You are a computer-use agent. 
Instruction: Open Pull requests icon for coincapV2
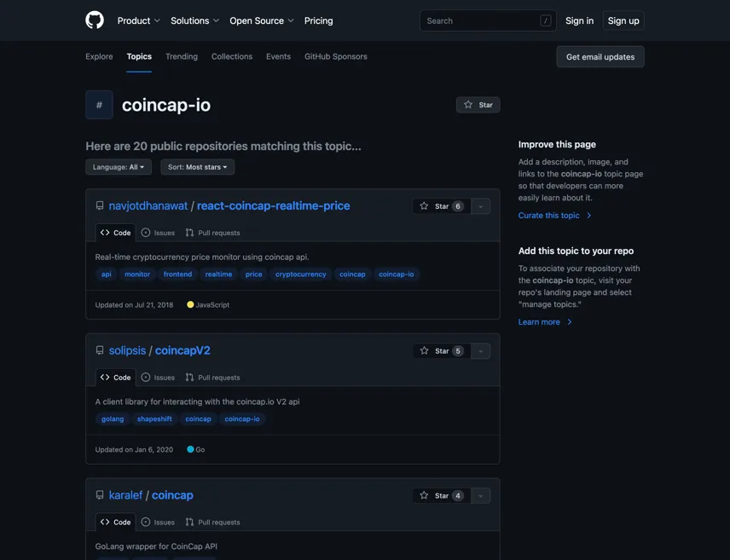click(189, 378)
